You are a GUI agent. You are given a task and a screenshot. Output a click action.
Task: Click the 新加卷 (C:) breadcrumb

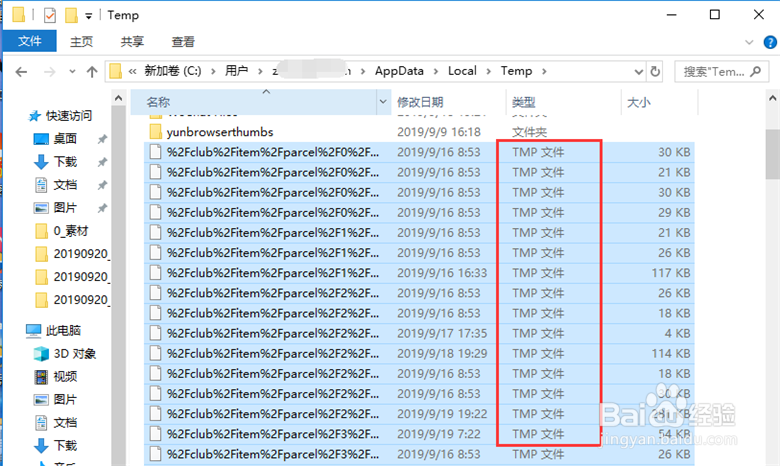[x=173, y=71]
